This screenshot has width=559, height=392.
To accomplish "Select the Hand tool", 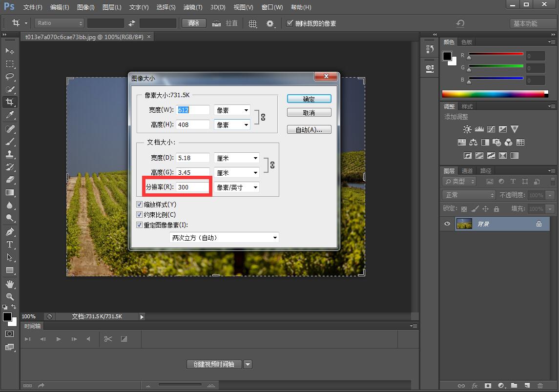I will [x=10, y=284].
